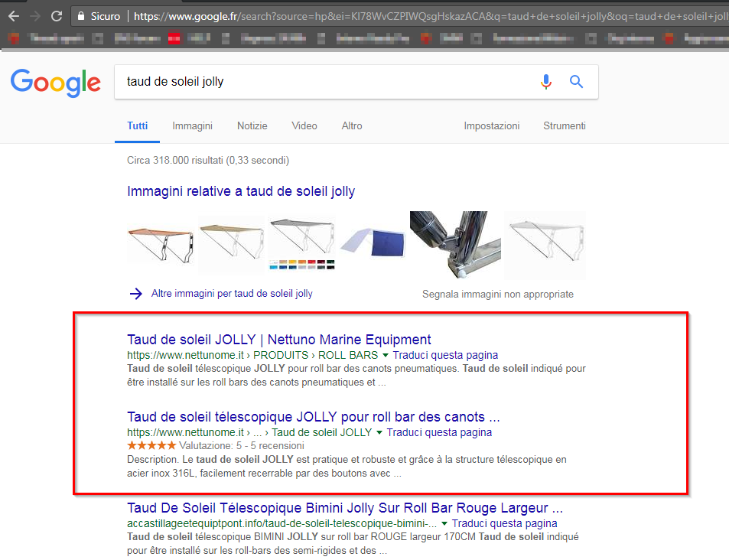Click Altre immagini per taud de soleil jolly
This screenshot has height=560, width=729.
(x=232, y=294)
